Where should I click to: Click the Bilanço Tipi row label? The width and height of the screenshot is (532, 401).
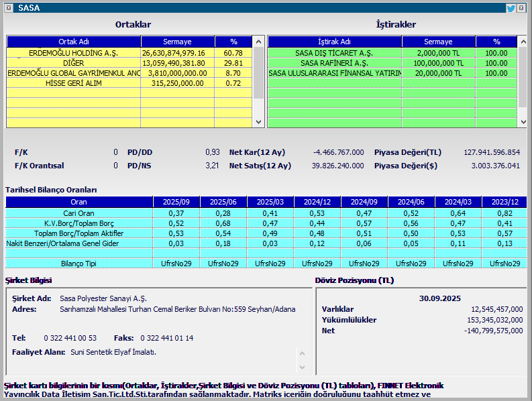tap(78, 264)
